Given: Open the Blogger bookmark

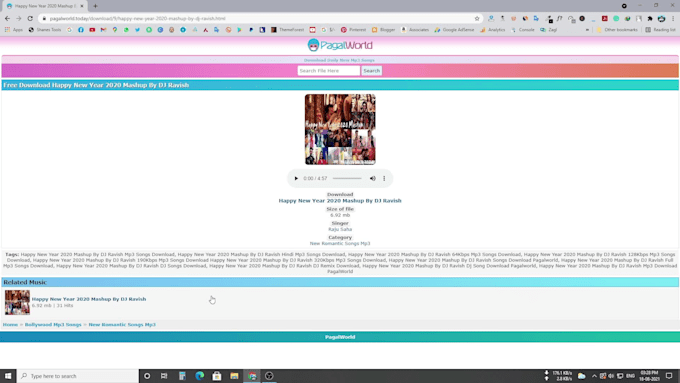Looking at the screenshot, I should pos(383,30).
